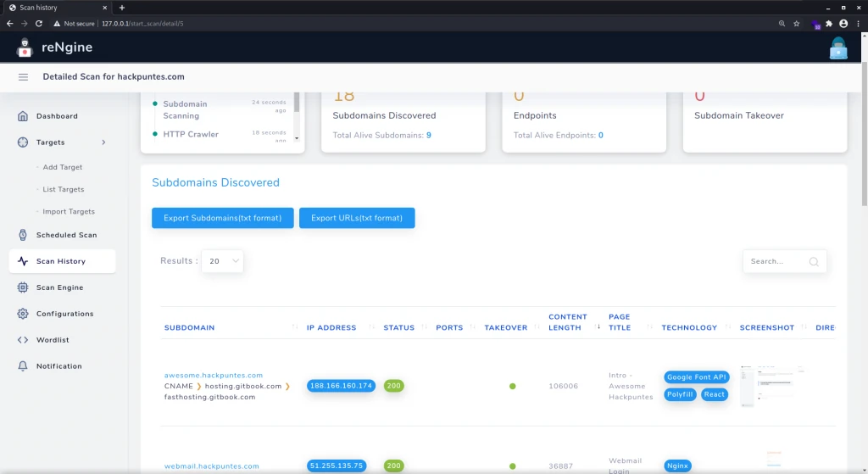This screenshot has width=868, height=474.
Task: Sort by Status column
Action: pyautogui.click(x=398, y=328)
